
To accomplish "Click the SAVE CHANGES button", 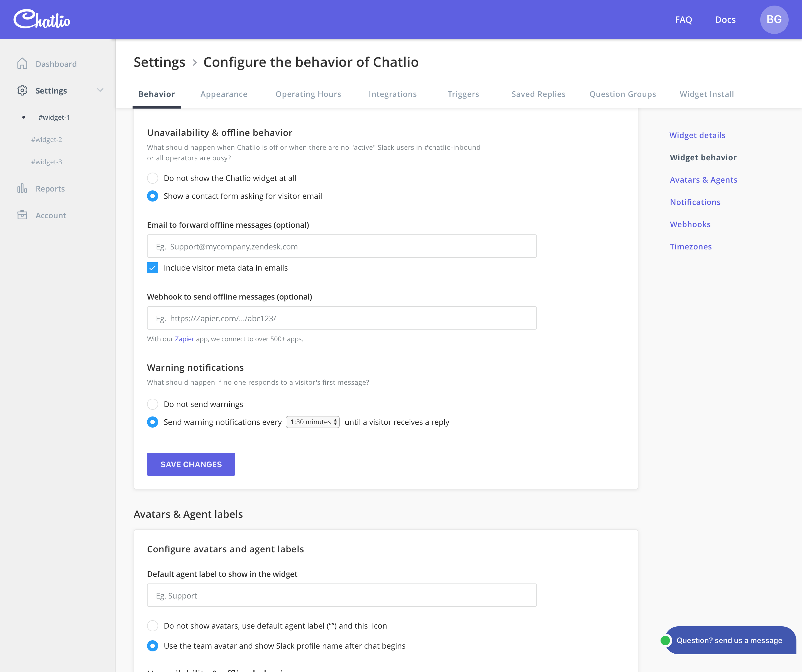I will 191,464.
